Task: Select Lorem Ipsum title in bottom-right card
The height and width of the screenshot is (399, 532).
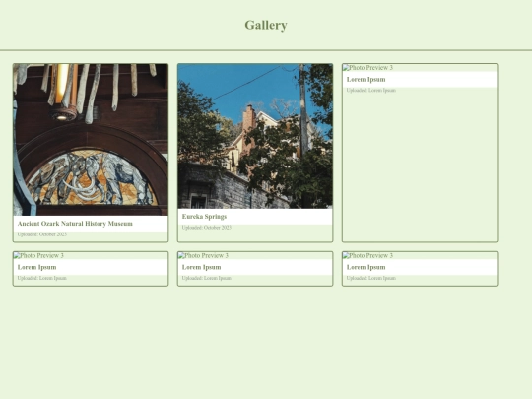Action: click(366, 267)
